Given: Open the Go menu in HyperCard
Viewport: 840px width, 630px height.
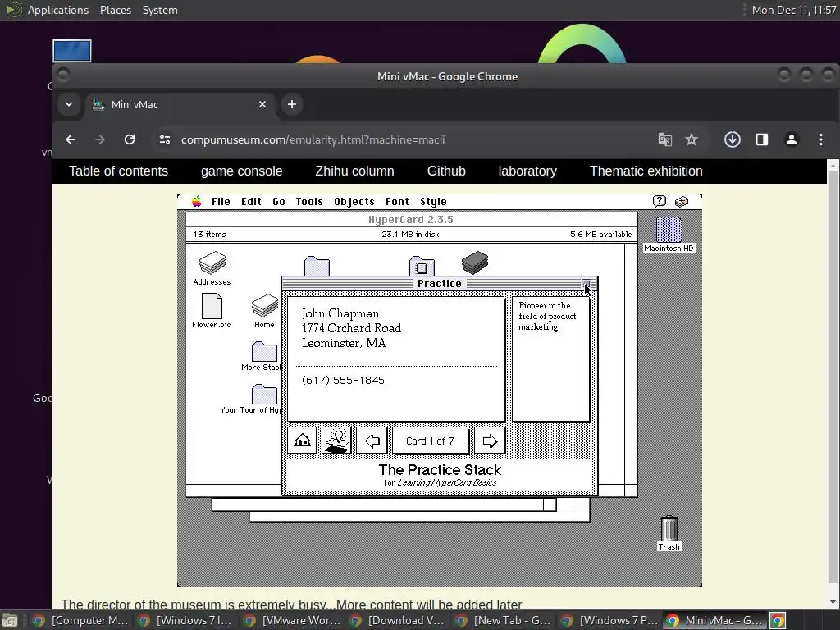Looking at the screenshot, I should 279,202.
